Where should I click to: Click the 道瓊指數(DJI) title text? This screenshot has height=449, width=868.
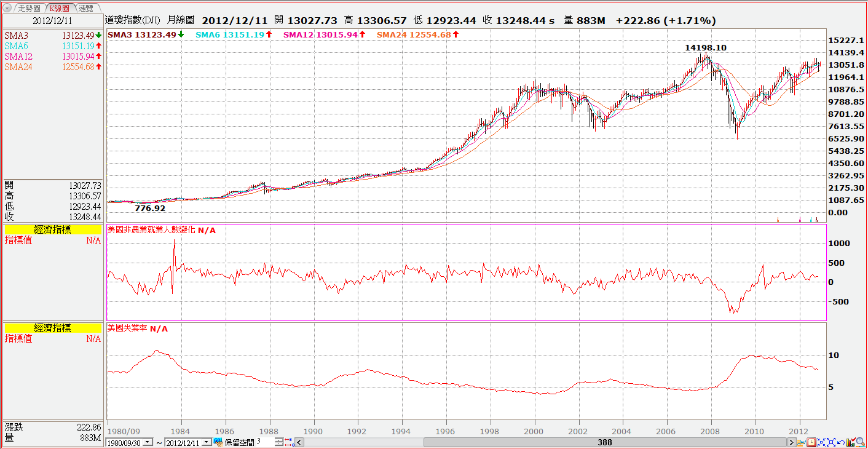click(132, 20)
